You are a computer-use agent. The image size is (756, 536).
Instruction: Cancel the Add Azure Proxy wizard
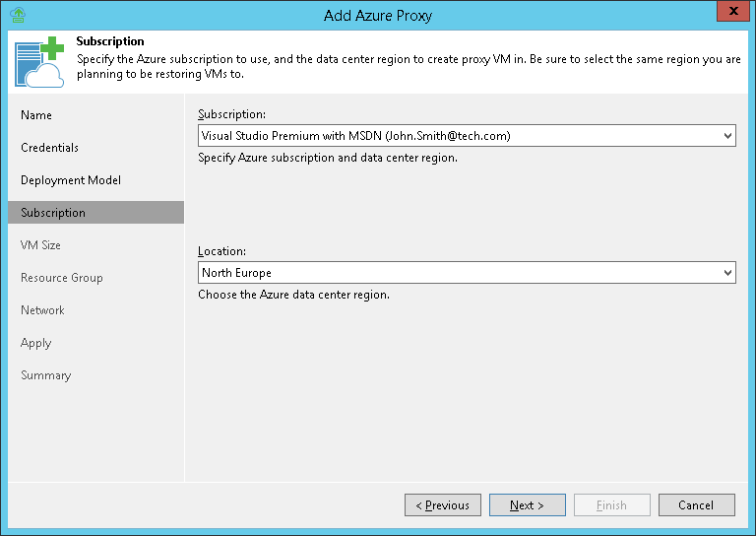(697, 505)
